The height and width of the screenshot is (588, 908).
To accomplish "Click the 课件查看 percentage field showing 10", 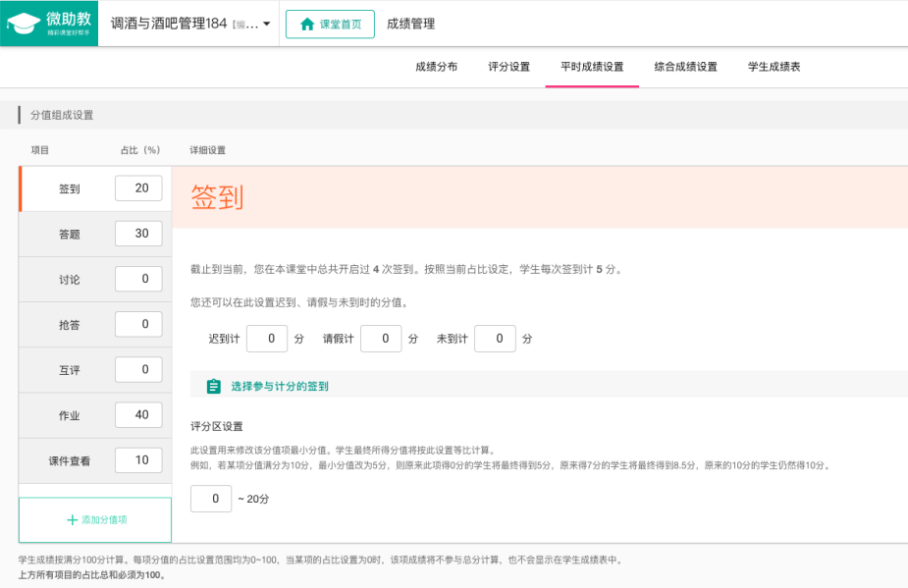I will (138, 460).
